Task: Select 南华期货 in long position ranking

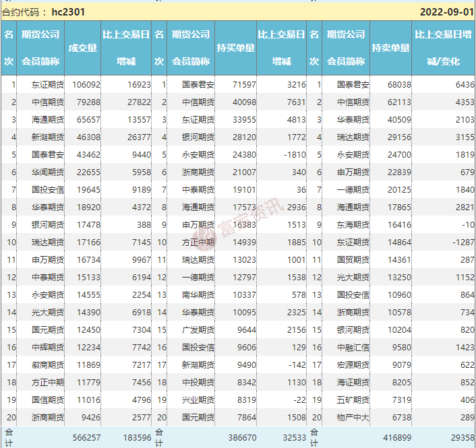Action: (x=198, y=295)
